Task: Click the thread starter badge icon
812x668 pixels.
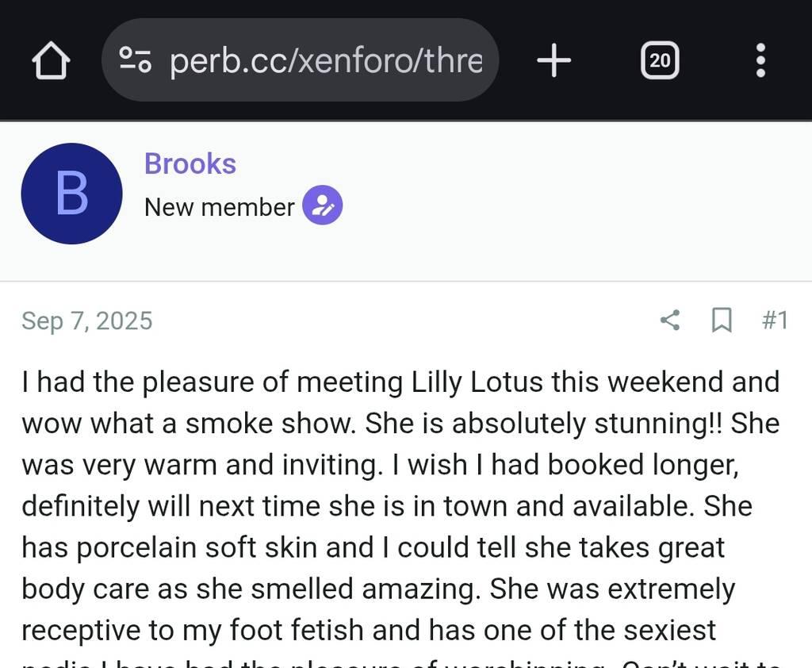Action: click(x=323, y=206)
